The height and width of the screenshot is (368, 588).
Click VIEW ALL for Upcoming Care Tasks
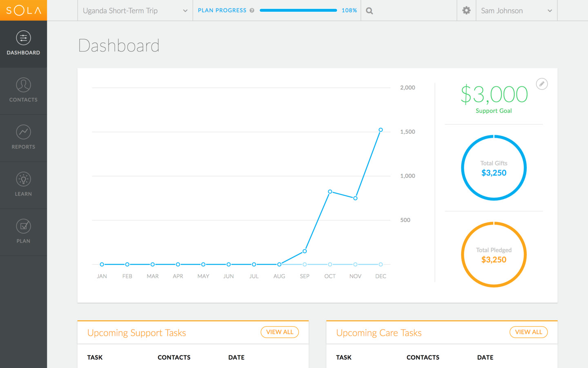click(x=528, y=332)
